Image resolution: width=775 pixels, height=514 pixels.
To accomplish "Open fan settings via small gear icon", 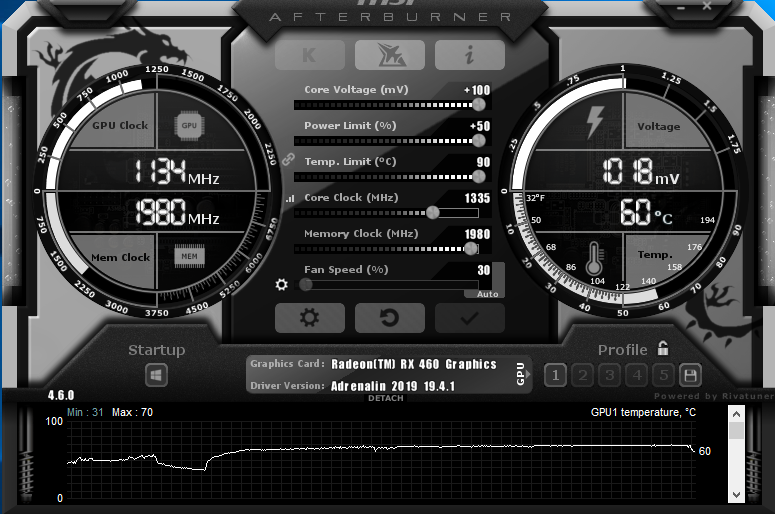I will click(x=281, y=284).
